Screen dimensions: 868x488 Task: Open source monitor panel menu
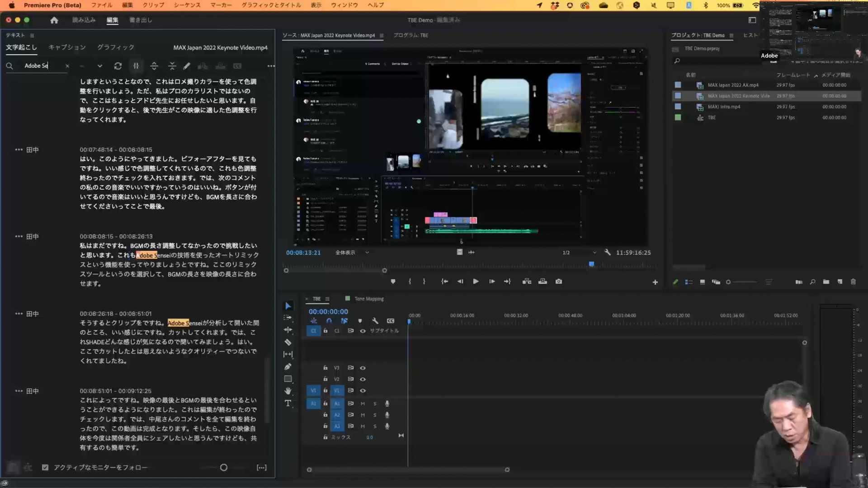point(382,35)
